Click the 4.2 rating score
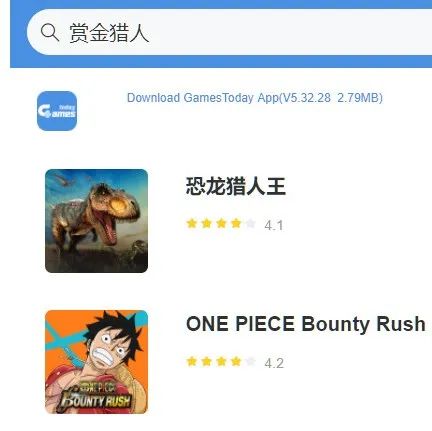The height and width of the screenshot is (431, 432). (274, 363)
